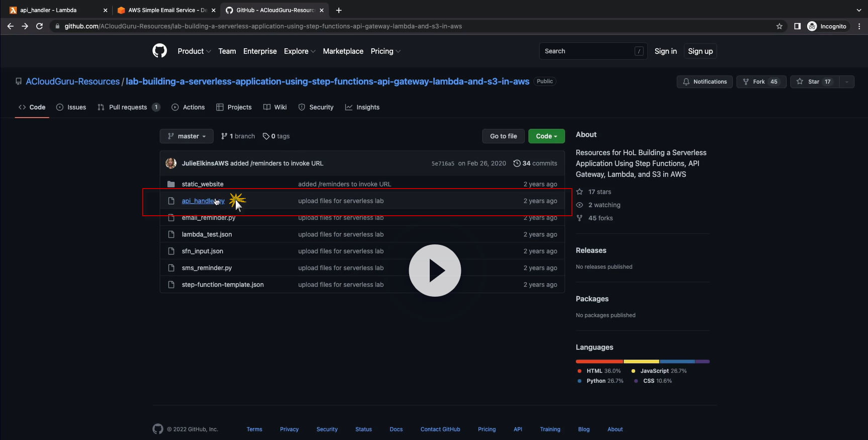The height and width of the screenshot is (440, 868).
Task: Switch to the Issues tab
Action: click(x=71, y=107)
